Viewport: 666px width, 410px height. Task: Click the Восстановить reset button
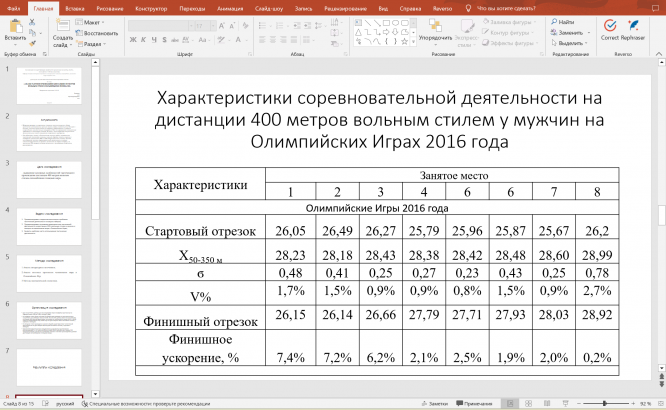click(96, 33)
